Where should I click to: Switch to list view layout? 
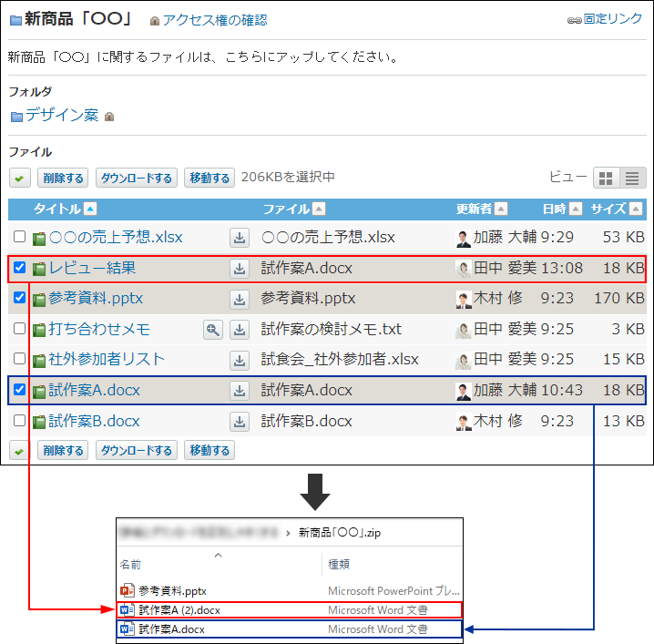pyautogui.click(x=631, y=179)
